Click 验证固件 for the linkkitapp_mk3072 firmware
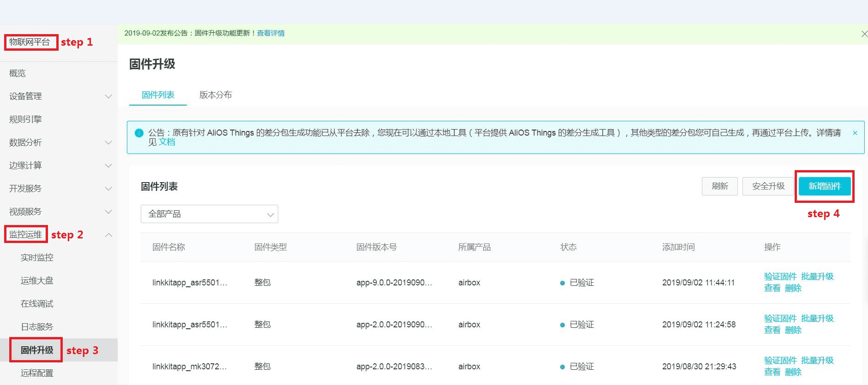The width and height of the screenshot is (868, 385). [780, 361]
